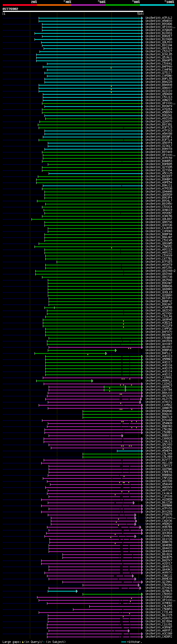177x644 pixels.
Task: Open hit UniRef100_A7PJL2
Action: (x=159, y=18)
